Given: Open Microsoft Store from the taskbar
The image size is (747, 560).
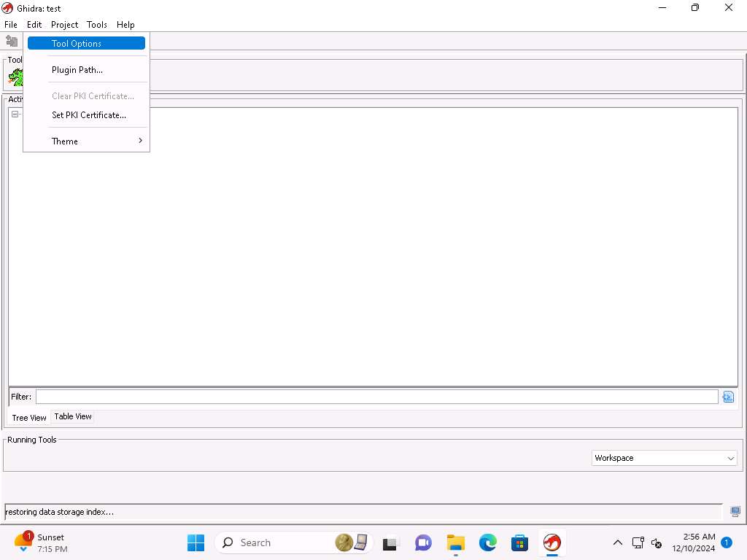Looking at the screenshot, I should tap(519, 542).
